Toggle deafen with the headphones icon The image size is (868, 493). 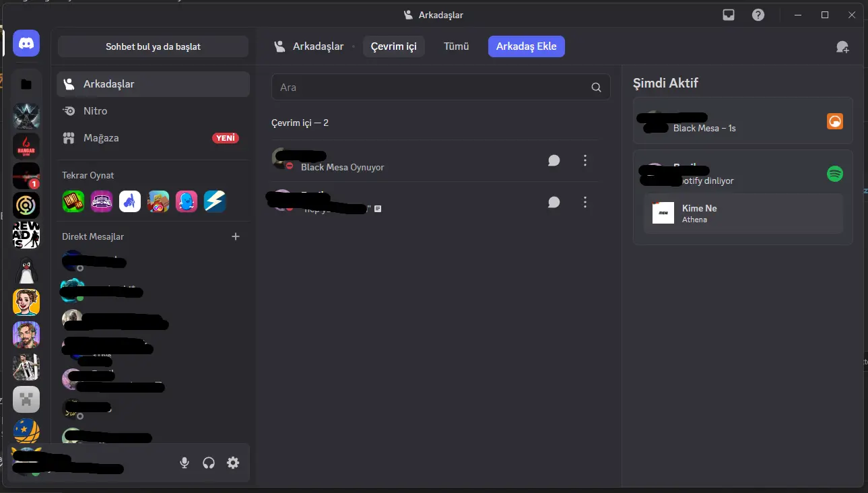[x=209, y=463]
